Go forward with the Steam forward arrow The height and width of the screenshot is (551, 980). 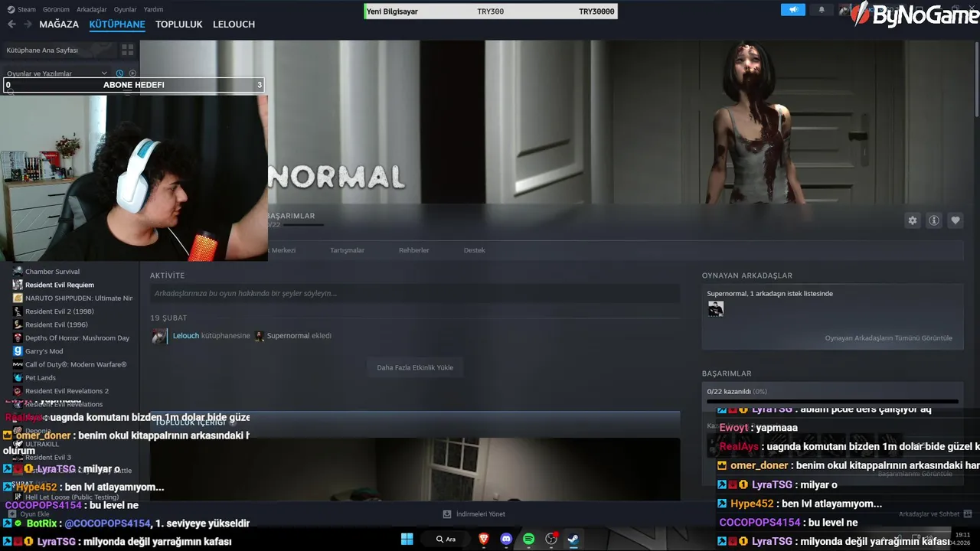point(28,24)
